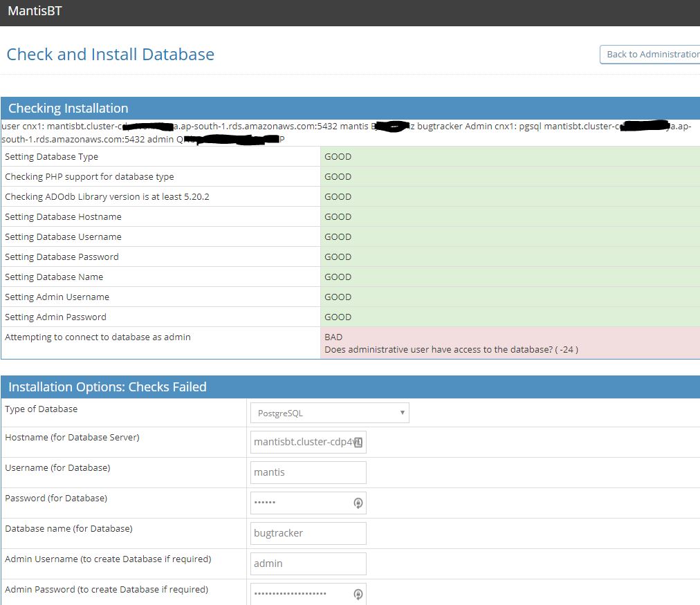Click the Installation Options: Checks Failed header

tap(107, 387)
